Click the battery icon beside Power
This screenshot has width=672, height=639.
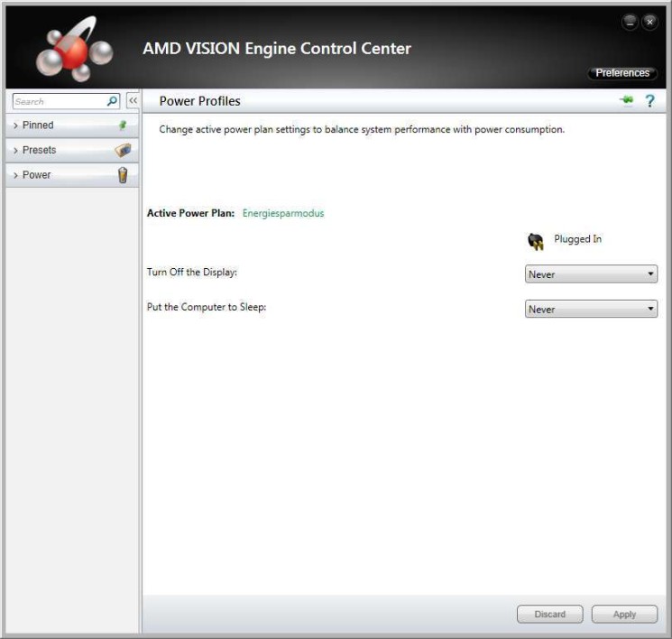coord(123,175)
